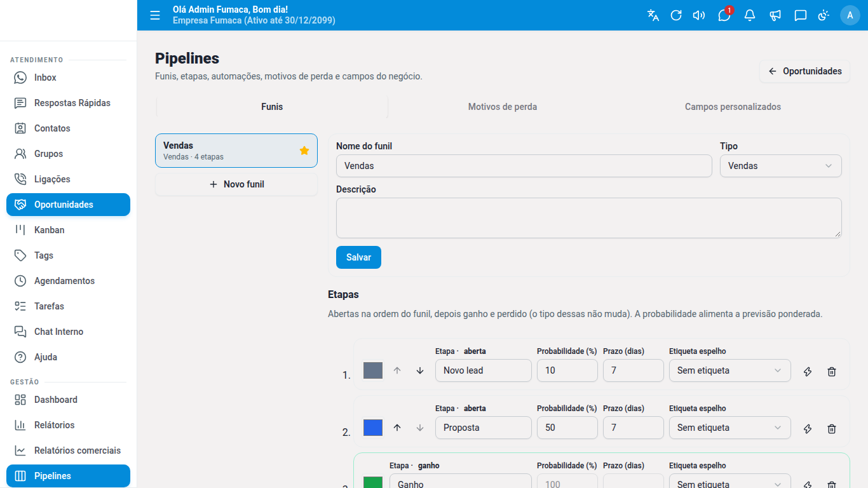Click the Nome do funil input field

pos(524,166)
